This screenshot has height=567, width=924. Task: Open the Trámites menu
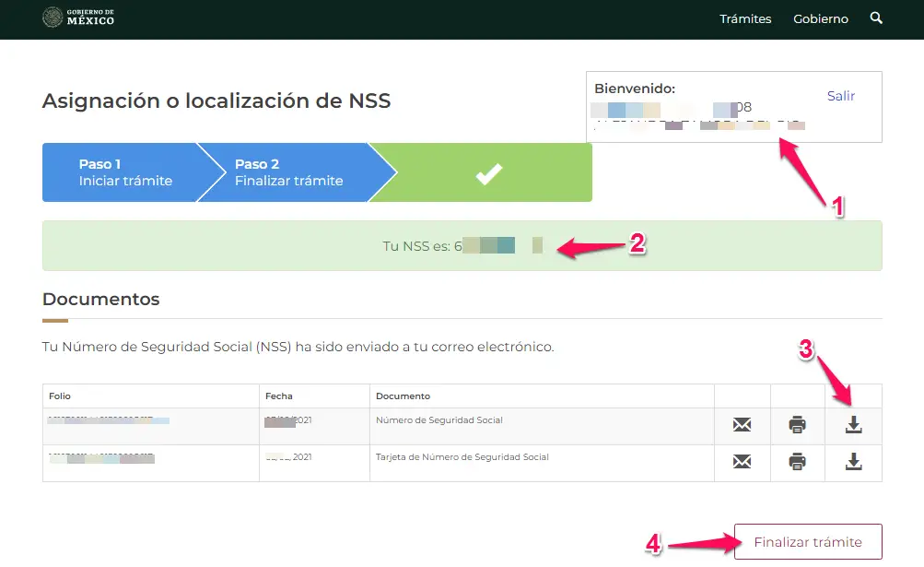coord(745,18)
